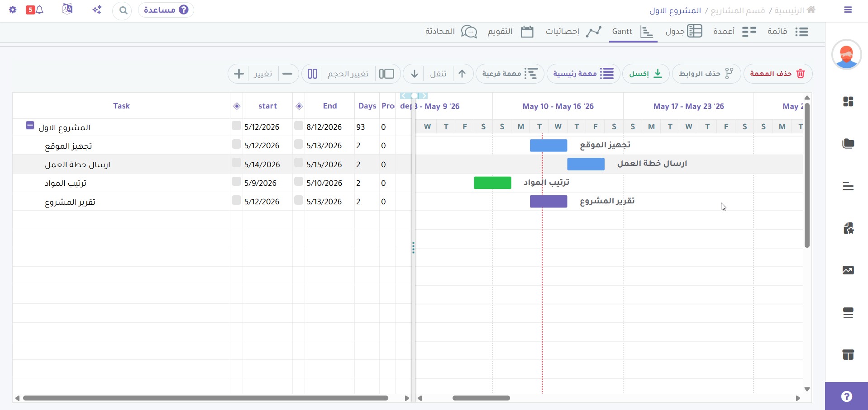
Task: Collapse المشروع الاول tree row
Action: 30,126
